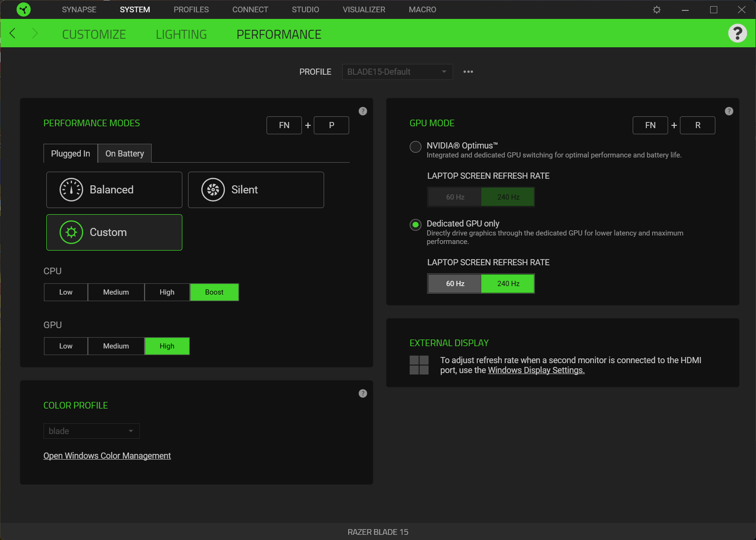The width and height of the screenshot is (756, 540).
Task: Select NVIDIA Optimus radio button
Action: point(415,147)
